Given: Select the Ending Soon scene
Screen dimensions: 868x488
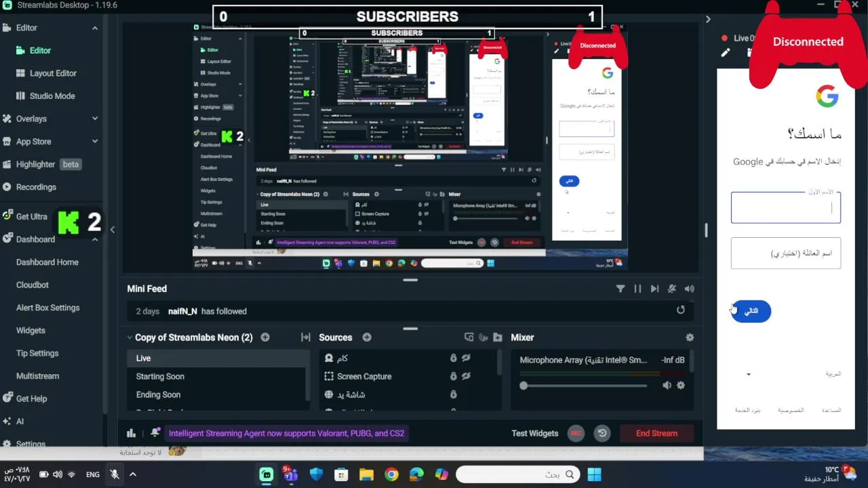Looking at the screenshot, I should click(x=217, y=394).
